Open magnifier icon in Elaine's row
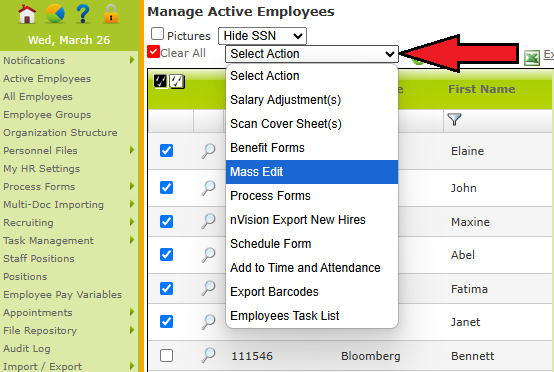 pos(208,151)
